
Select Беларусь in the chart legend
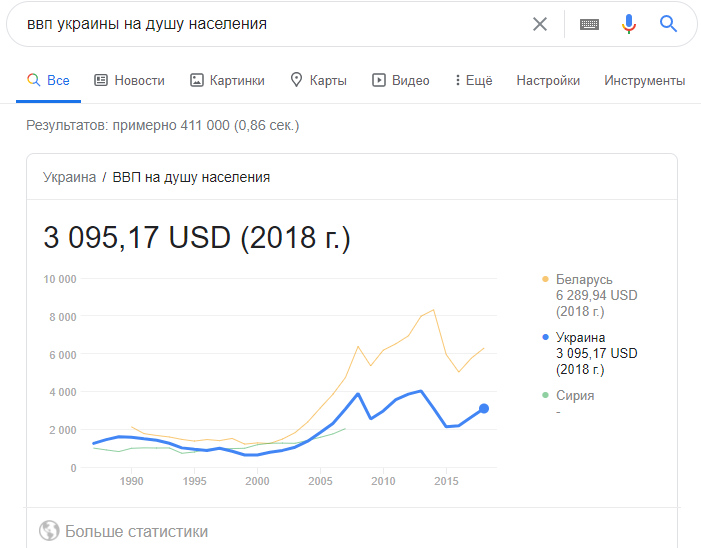click(x=584, y=279)
